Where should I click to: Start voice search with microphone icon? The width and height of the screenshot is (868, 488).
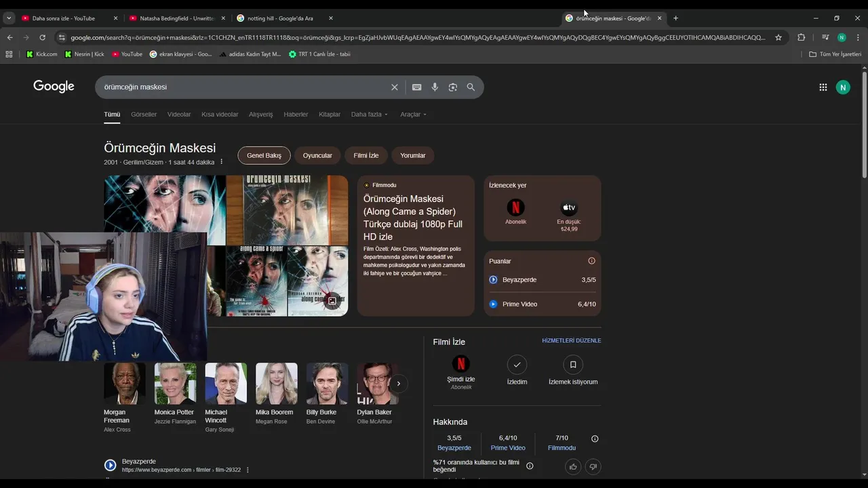tap(435, 87)
